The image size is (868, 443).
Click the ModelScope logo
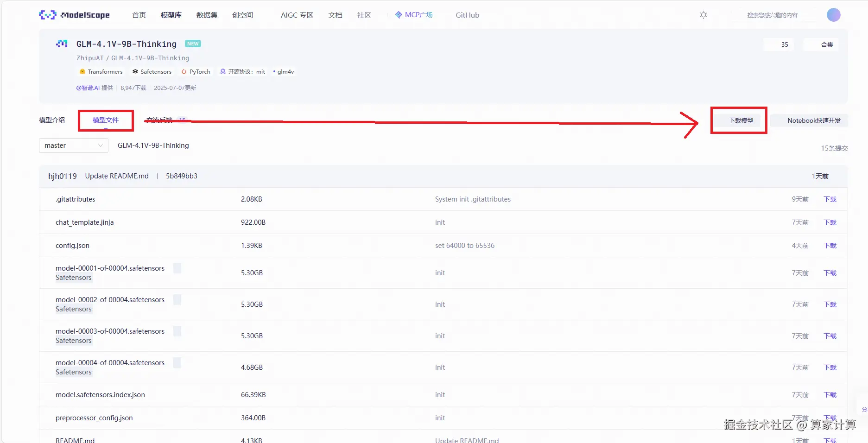click(x=75, y=15)
